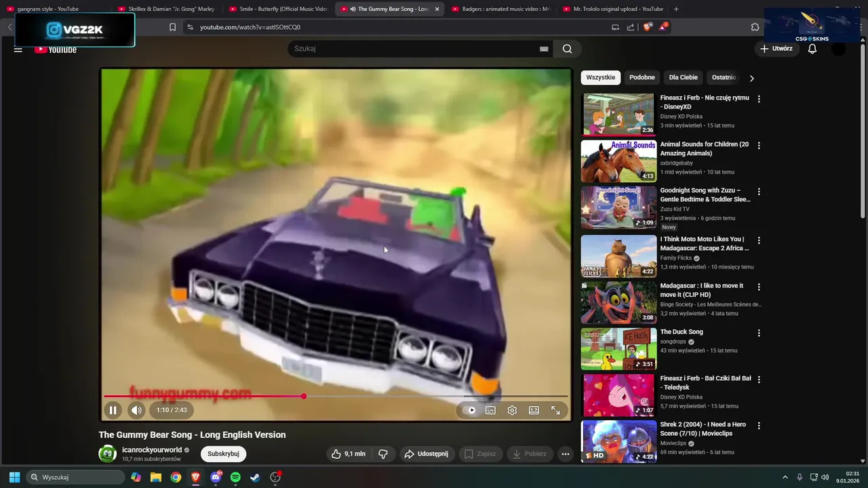Open Spotify from the taskbar
The image size is (868, 488).
[235, 477]
